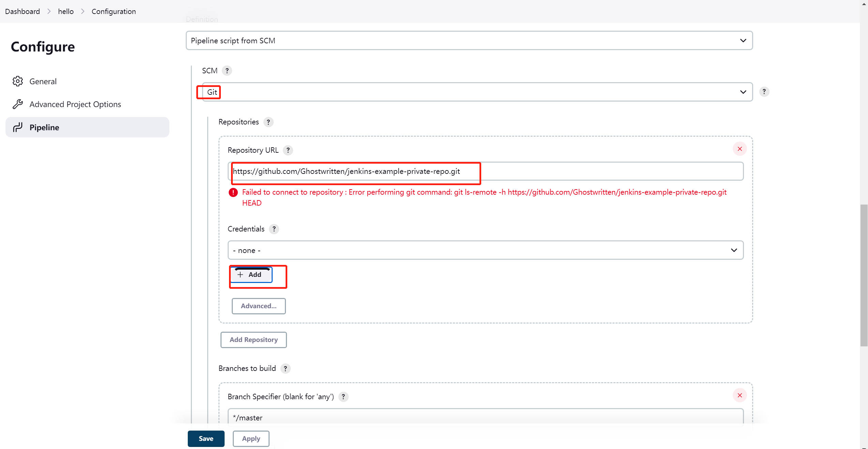Click the Git SCM icon
This screenshot has height=449, width=868.
[x=212, y=92]
